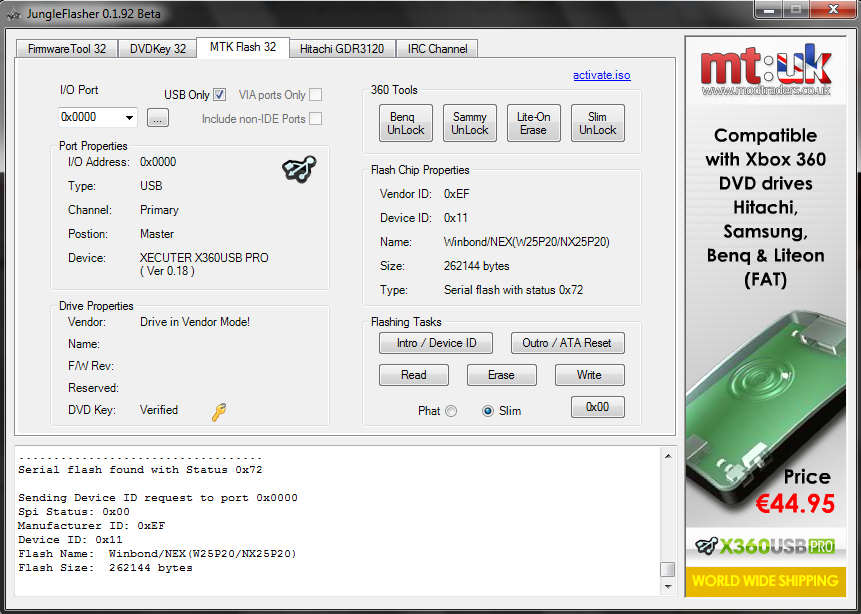
Task: Toggle the Include non-IDE Ports checkbox
Action: click(x=315, y=119)
